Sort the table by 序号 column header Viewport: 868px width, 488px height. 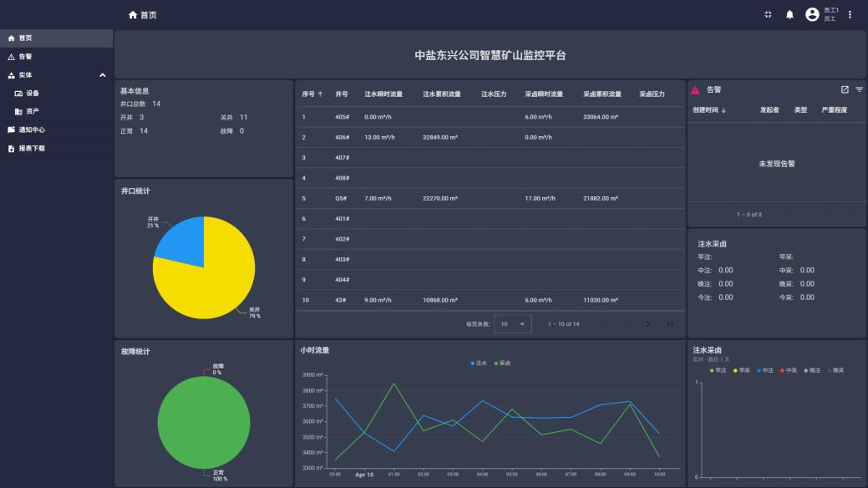(x=312, y=94)
